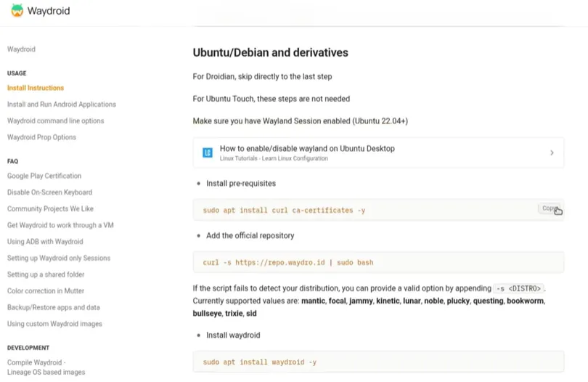The width and height of the screenshot is (588, 382).
Task: Open Community Projects We Like page
Action: coord(50,209)
